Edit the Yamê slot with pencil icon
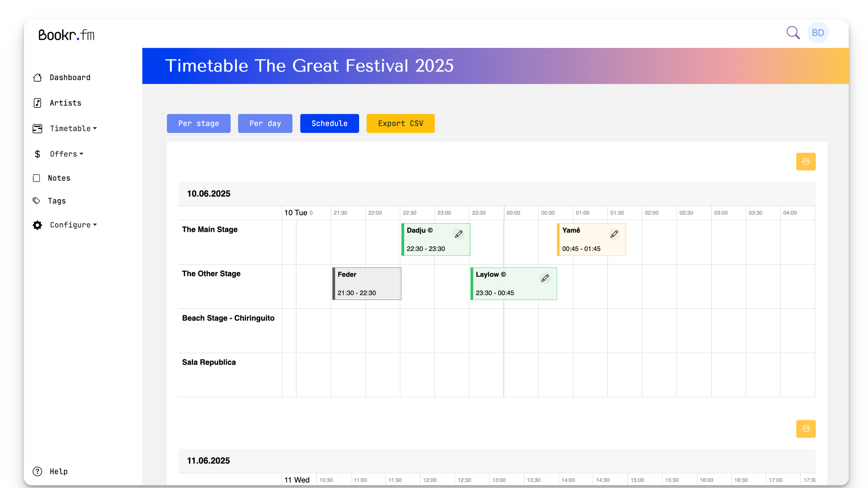The height and width of the screenshot is (488, 868). [614, 234]
